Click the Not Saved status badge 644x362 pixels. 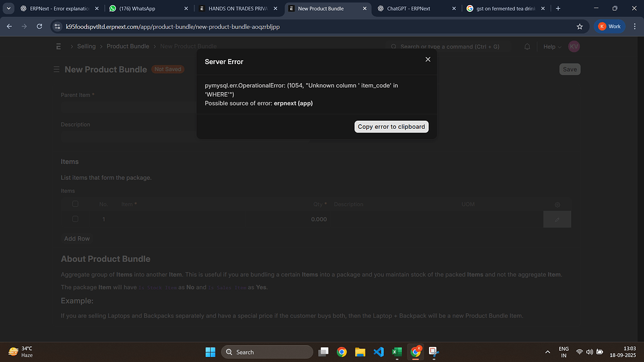(x=168, y=69)
